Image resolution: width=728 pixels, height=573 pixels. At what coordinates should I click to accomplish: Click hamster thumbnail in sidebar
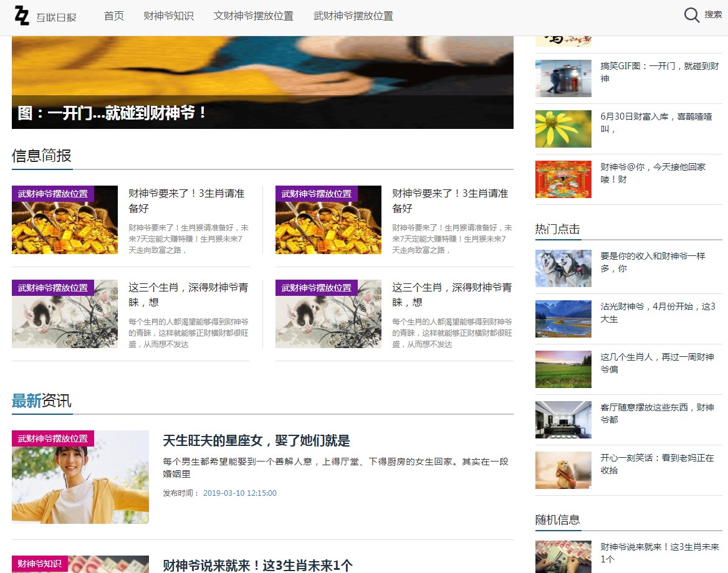click(563, 470)
